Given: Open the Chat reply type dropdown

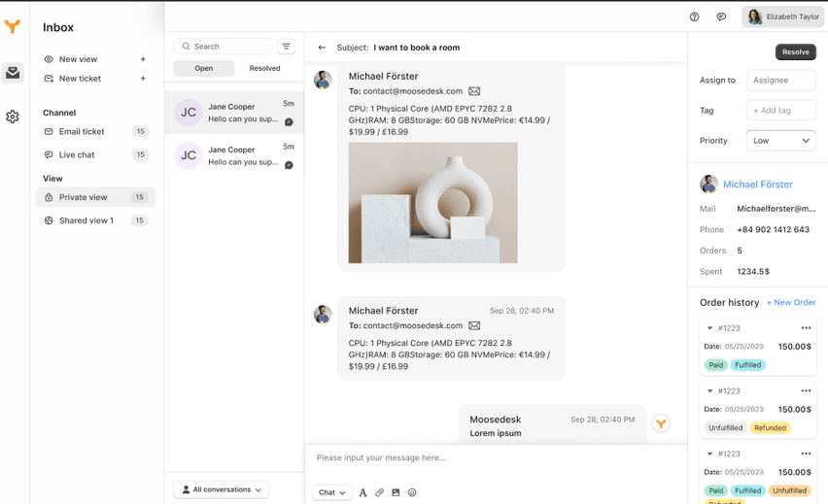Looking at the screenshot, I should point(331,492).
